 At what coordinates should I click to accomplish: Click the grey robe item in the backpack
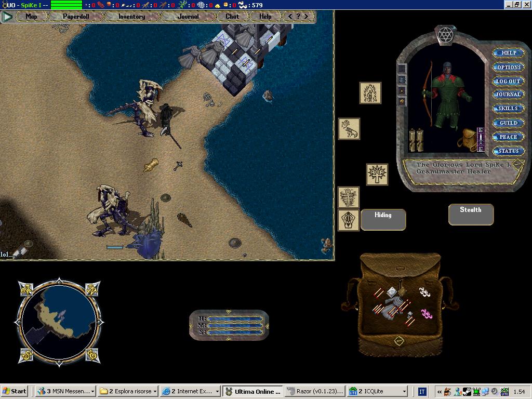[x=392, y=309]
